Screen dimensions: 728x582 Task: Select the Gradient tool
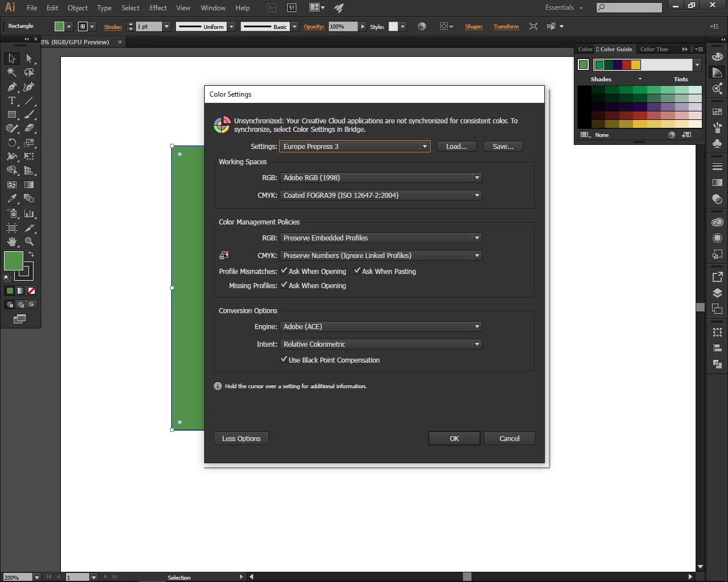coord(29,185)
